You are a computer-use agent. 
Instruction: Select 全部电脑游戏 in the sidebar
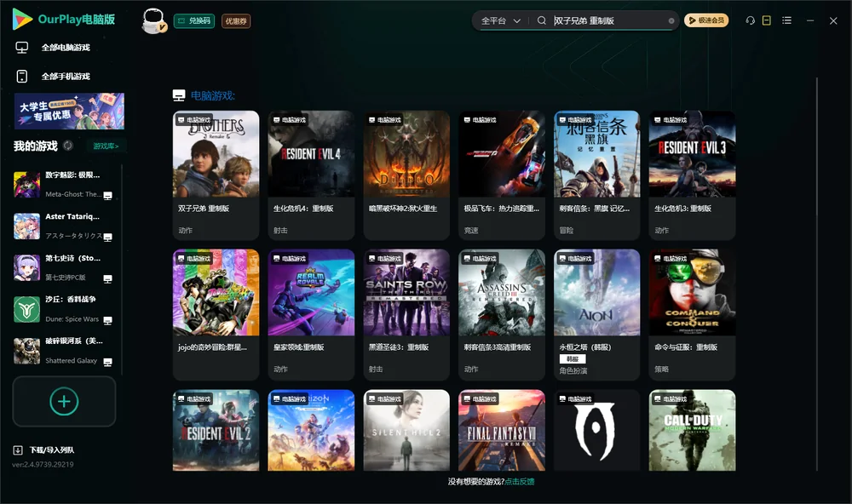coord(66,48)
